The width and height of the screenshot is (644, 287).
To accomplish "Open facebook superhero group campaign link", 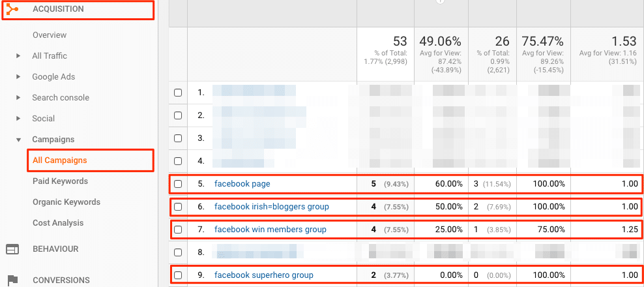I will click(x=263, y=275).
